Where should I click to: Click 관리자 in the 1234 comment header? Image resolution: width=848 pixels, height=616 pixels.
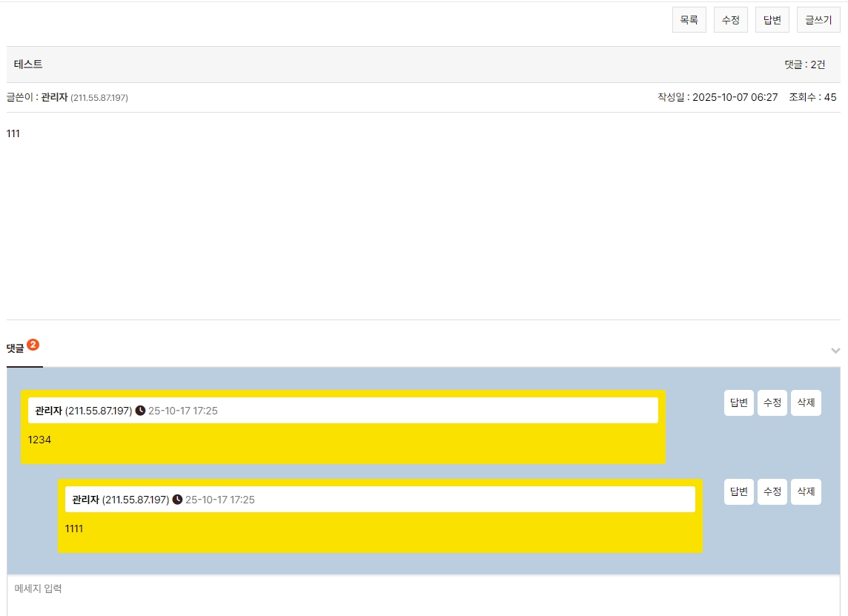click(x=48, y=411)
